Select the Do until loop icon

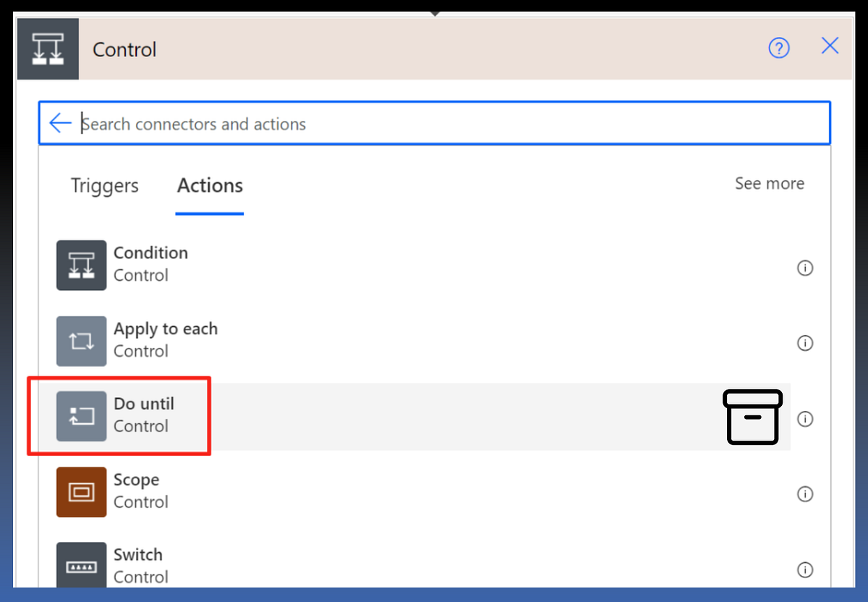tap(81, 416)
